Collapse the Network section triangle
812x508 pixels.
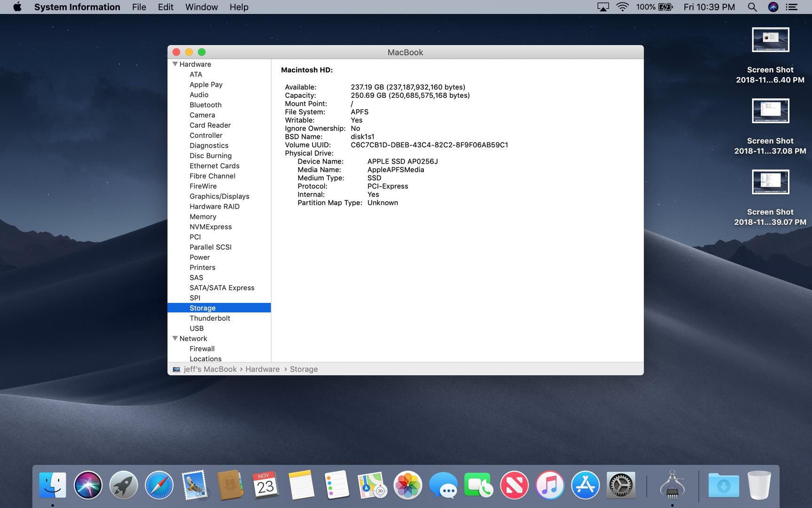175,338
